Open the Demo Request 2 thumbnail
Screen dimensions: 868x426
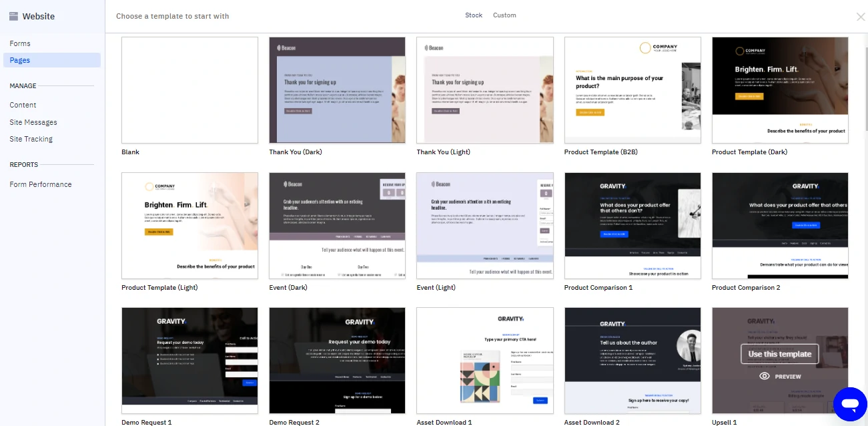tap(337, 361)
